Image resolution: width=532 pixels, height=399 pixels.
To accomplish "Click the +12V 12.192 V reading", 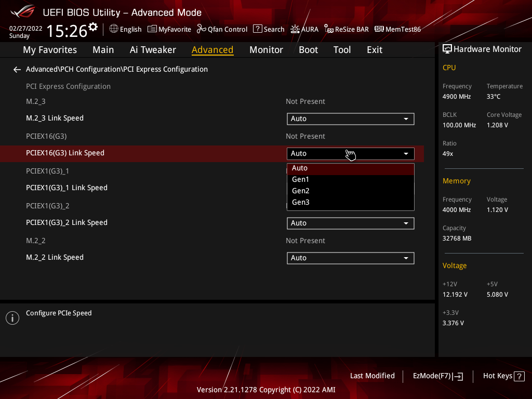I will point(455,295).
